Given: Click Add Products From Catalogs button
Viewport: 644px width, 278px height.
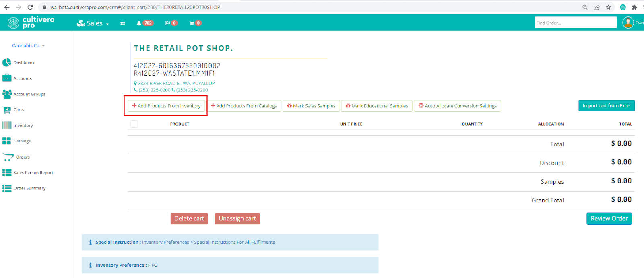Looking at the screenshot, I should (x=244, y=106).
